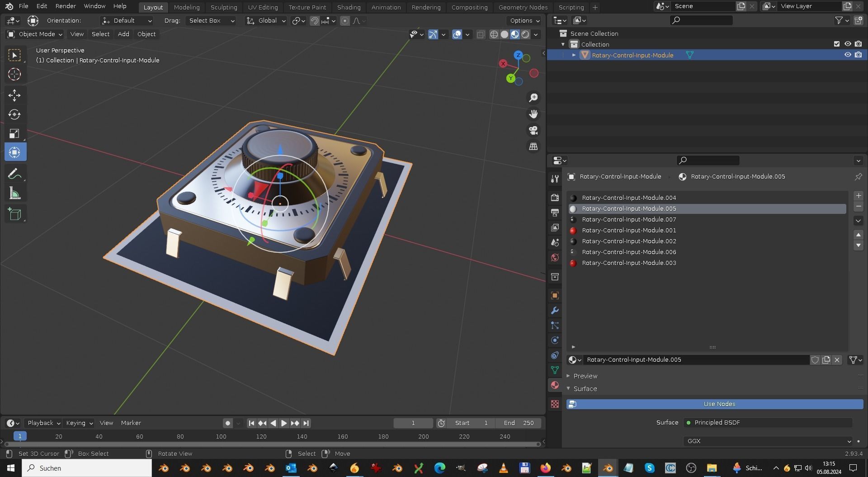Remove material slot with minus button

click(x=859, y=207)
